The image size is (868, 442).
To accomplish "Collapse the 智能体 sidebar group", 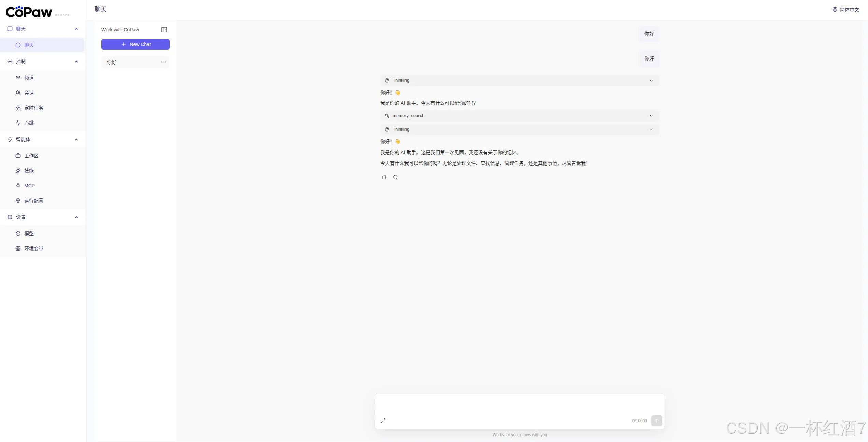I will tap(76, 139).
